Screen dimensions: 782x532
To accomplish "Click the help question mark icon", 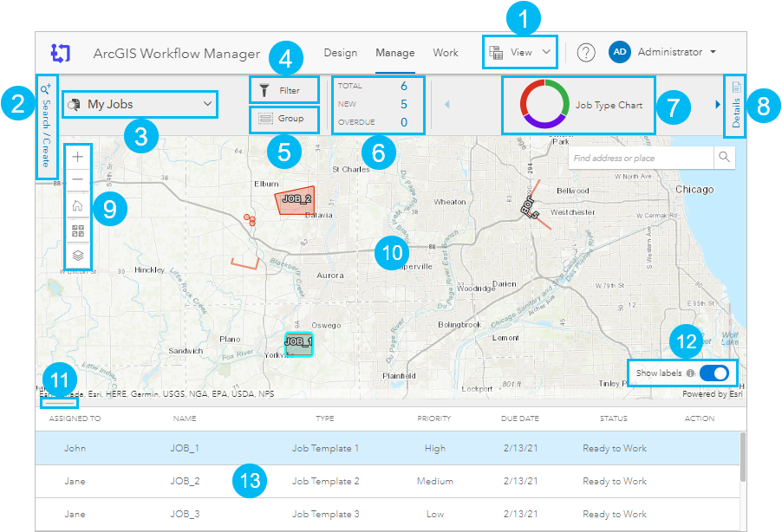I will coord(586,52).
